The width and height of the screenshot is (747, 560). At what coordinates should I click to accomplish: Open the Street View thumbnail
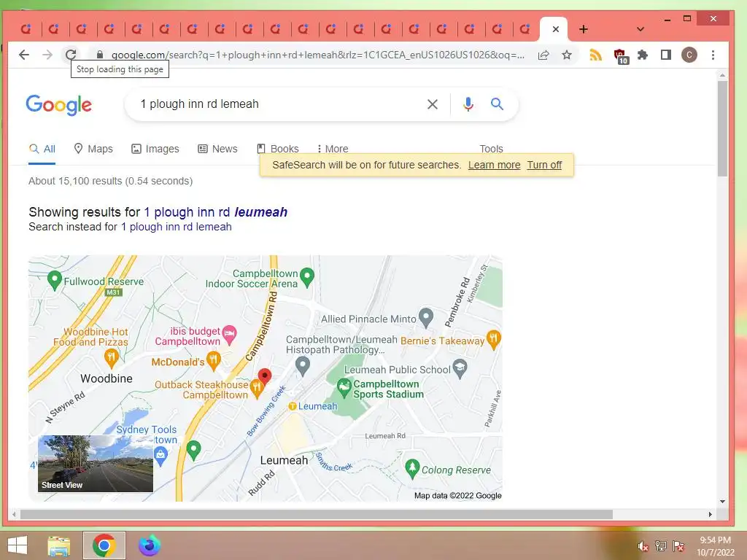click(x=96, y=463)
